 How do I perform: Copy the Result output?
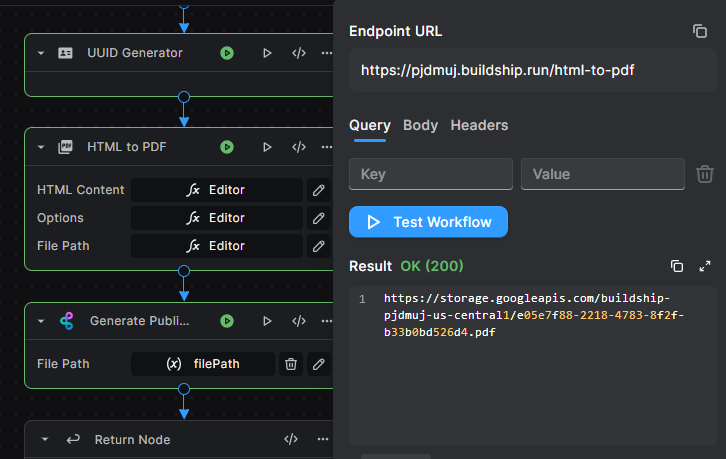pyautogui.click(x=677, y=266)
